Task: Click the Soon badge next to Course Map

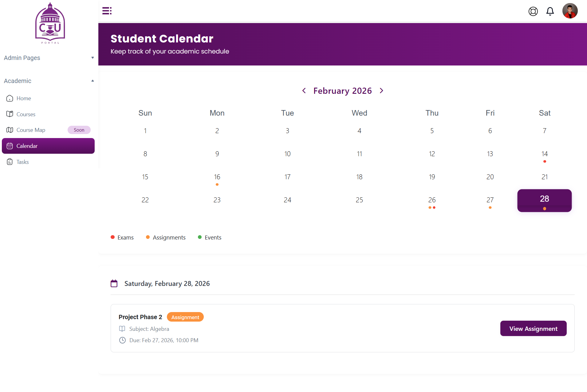Action: click(79, 130)
